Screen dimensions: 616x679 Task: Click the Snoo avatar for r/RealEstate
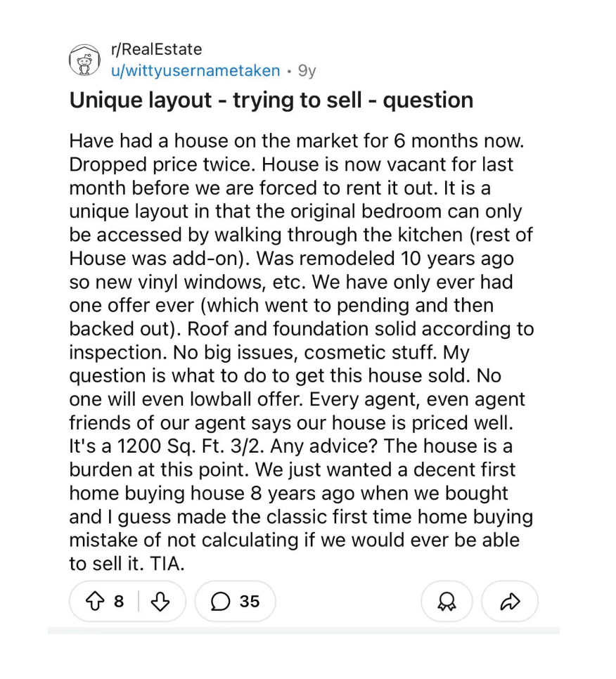pyautogui.click(x=84, y=60)
